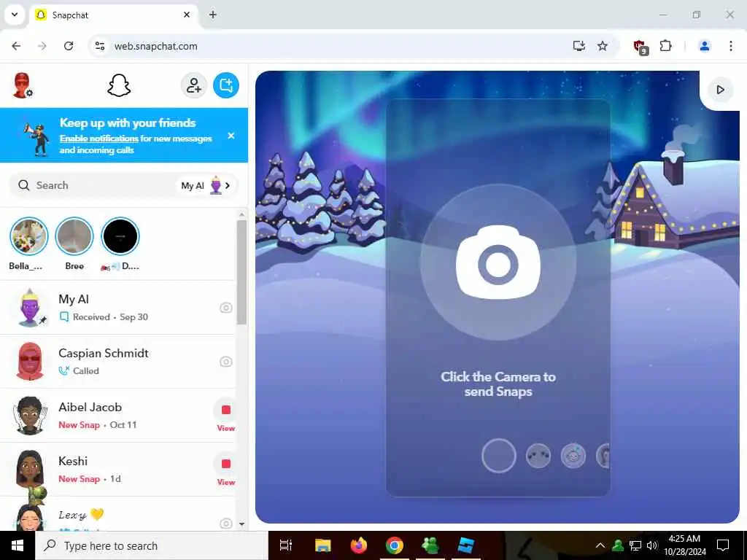Screen dimensions: 747x560
Task: Launch Firefox from taskbar
Action: 359,545
